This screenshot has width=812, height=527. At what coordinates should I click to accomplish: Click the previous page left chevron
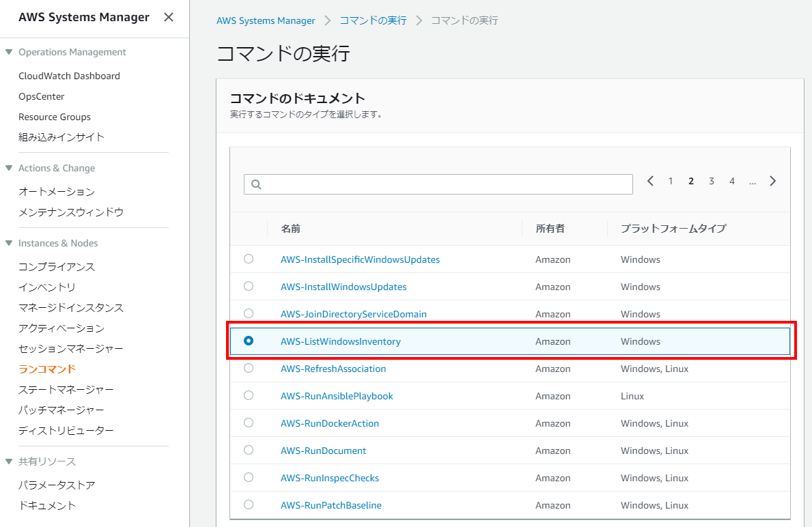tap(650, 180)
